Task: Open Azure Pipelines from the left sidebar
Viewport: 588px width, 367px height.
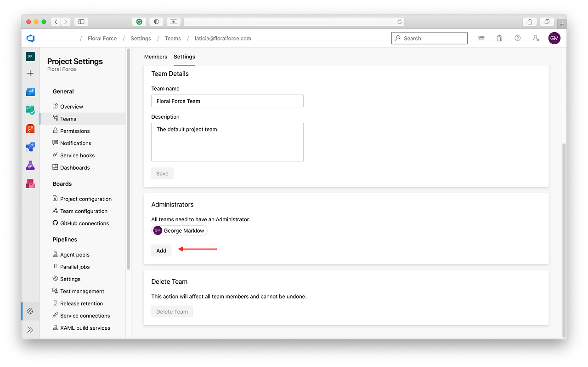Action: pyautogui.click(x=30, y=147)
